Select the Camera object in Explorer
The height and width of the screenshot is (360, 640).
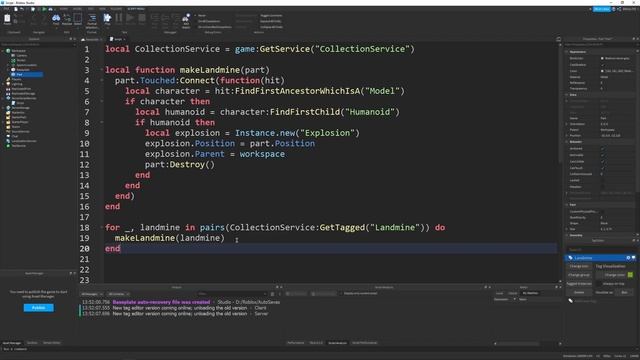22,56
